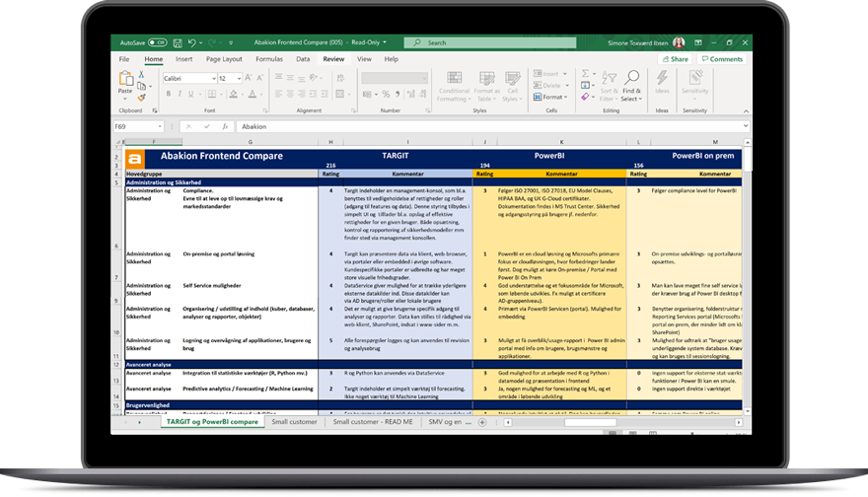The width and height of the screenshot is (868, 497).
Task: Open the Small customer sheet tab
Action: 294,422
